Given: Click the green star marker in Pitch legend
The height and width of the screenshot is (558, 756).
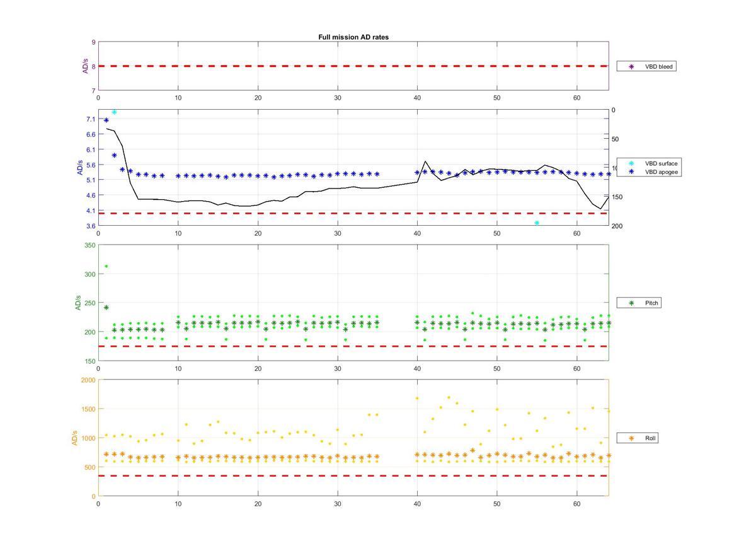Looking at the screenshot, I should click(631, 303).
